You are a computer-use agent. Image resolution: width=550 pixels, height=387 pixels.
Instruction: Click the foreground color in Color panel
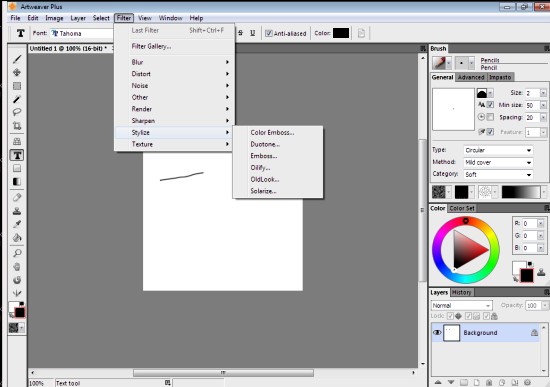point(527,275)
